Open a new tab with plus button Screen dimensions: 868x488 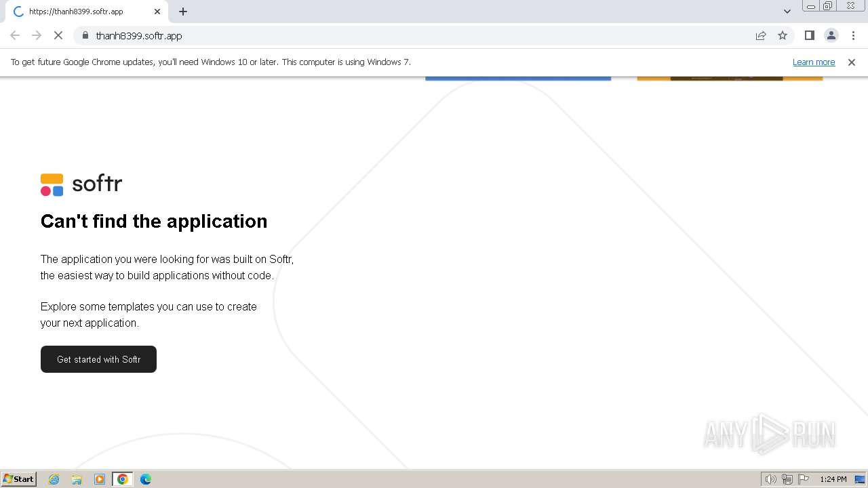point(183,12)
